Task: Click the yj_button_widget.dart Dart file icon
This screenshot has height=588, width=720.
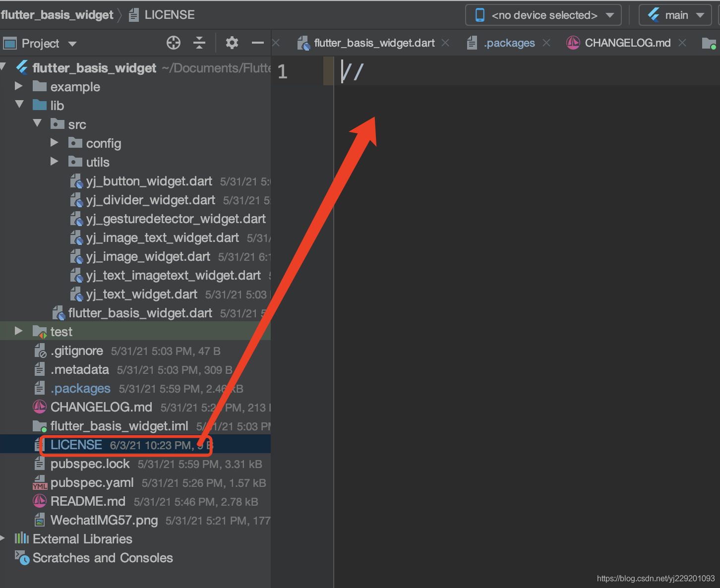Action: pos(76,181)
